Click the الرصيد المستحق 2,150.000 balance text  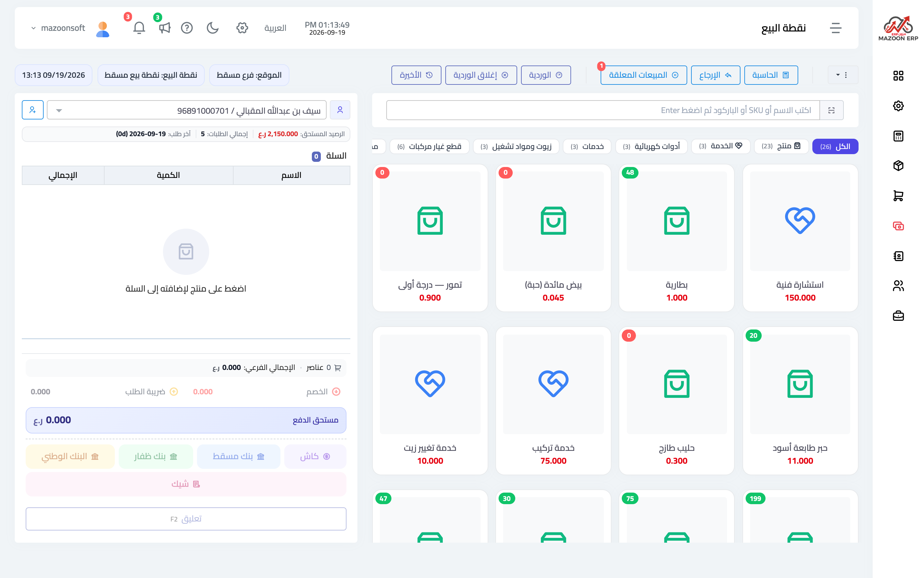(x=302, y=134)
